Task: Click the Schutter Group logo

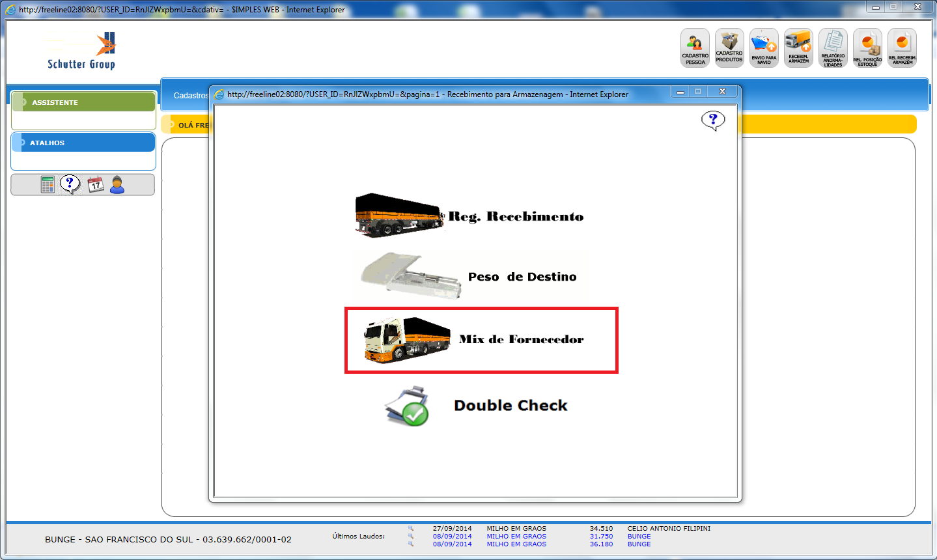Action: [81, 51]
